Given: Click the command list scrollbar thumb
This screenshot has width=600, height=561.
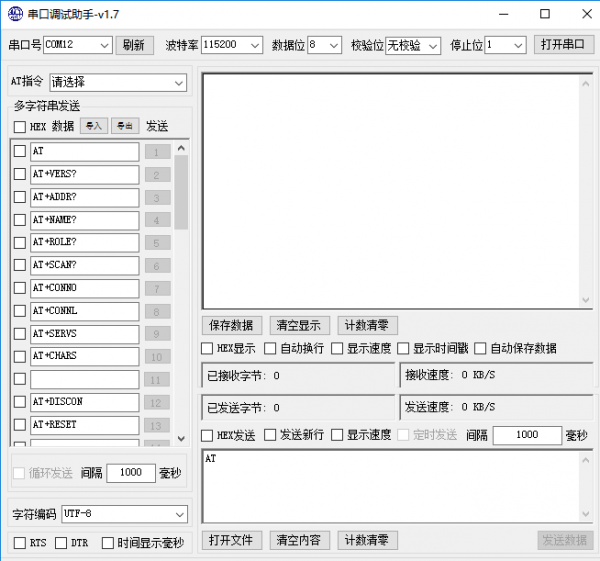Looking at the screenshot, I should [181, 192].
